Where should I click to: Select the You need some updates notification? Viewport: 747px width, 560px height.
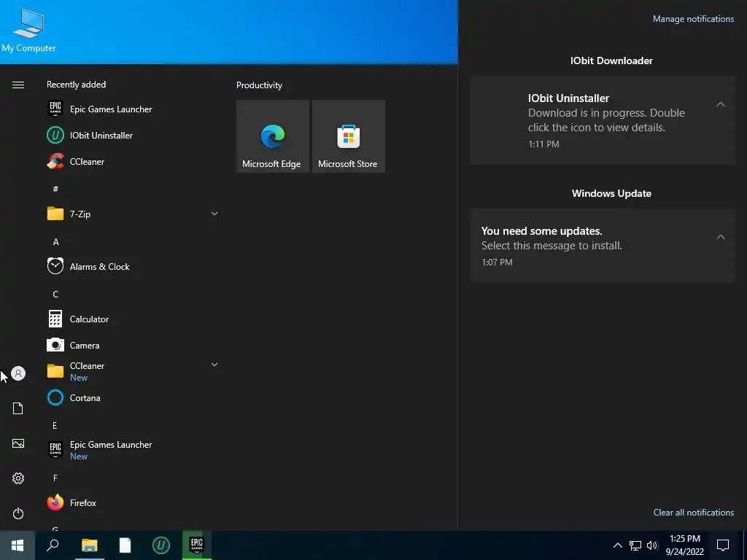tap(603, 246)
